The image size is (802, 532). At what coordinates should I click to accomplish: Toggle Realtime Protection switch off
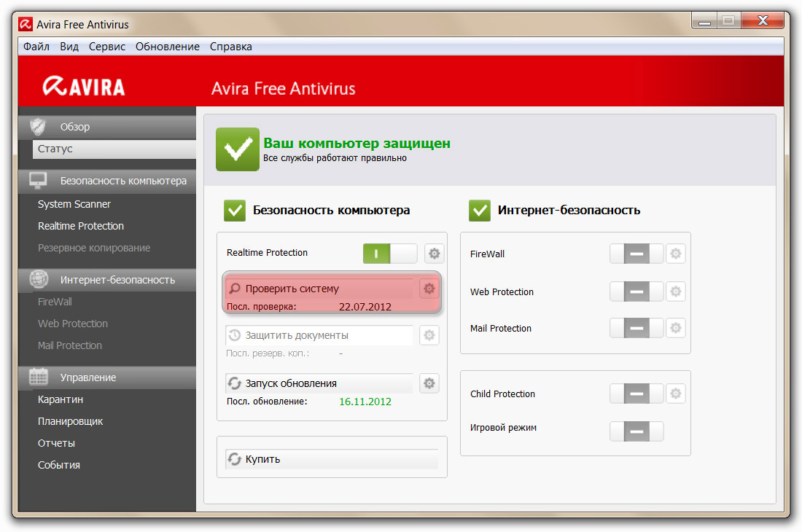[390, 254]
